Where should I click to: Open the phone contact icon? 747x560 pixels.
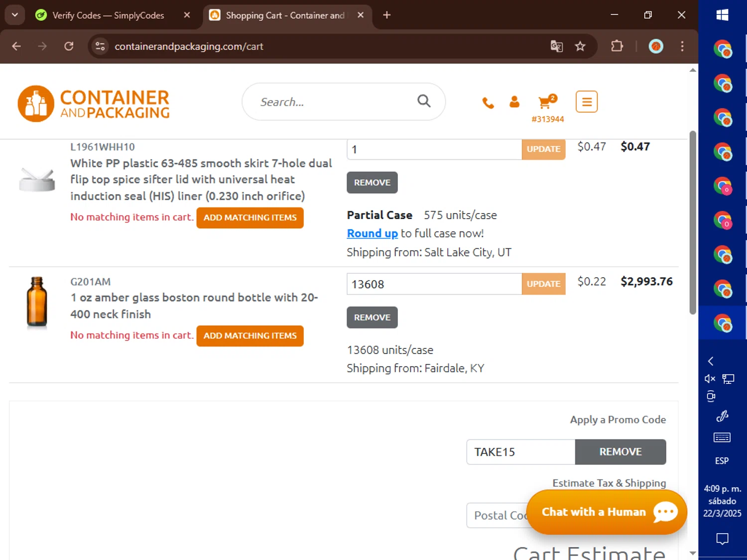[488, 103]
